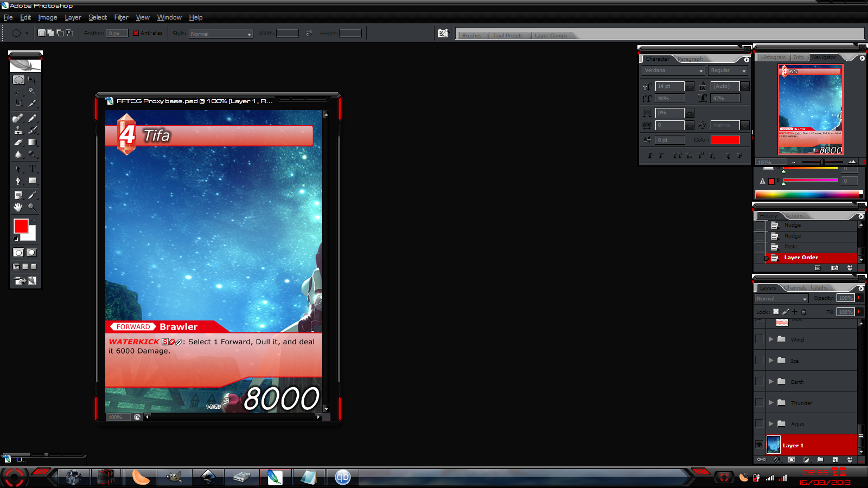Open the Regular font style dropdown
This screenshot has height=488, width=868.
click(729, 70)
